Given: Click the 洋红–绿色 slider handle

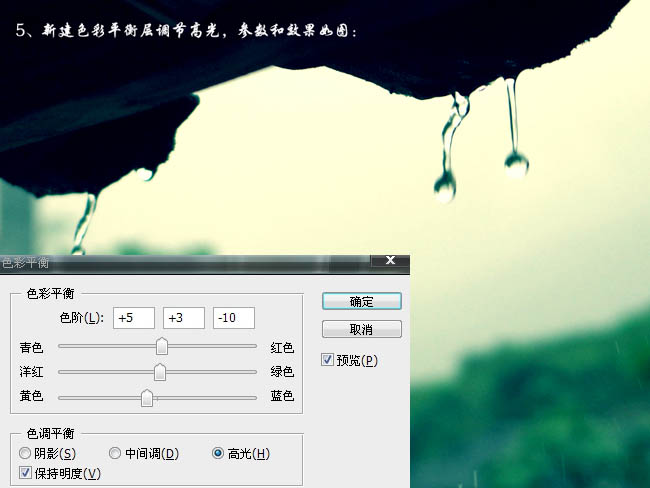Looking at the screenshot, I should 159,372.
